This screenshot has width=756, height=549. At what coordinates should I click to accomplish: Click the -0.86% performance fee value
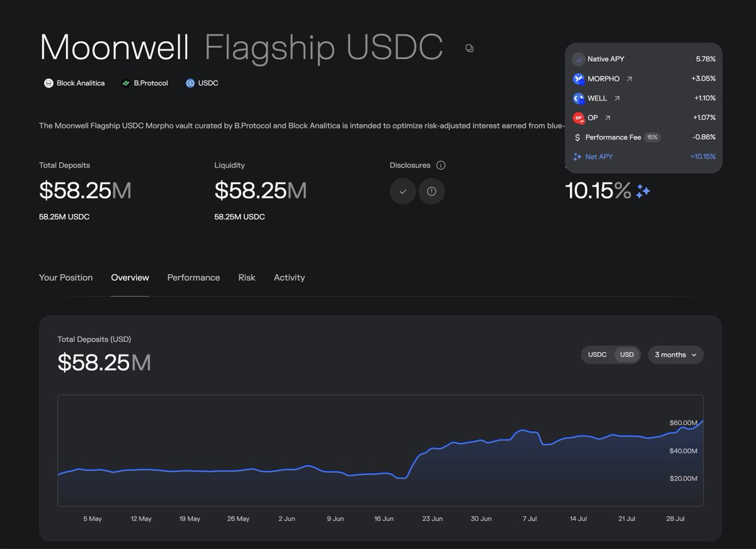[x=704, y=137]
